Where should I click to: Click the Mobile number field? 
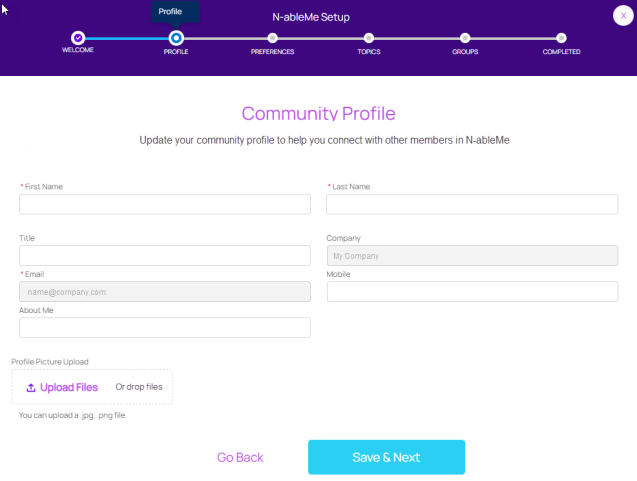click(472, 291)
